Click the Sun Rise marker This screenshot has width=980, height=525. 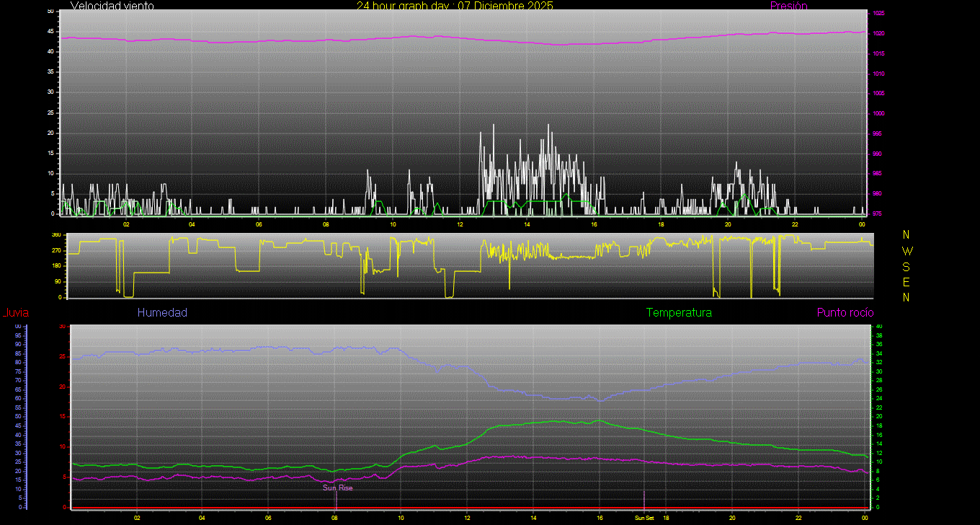(x=337, y=487)
